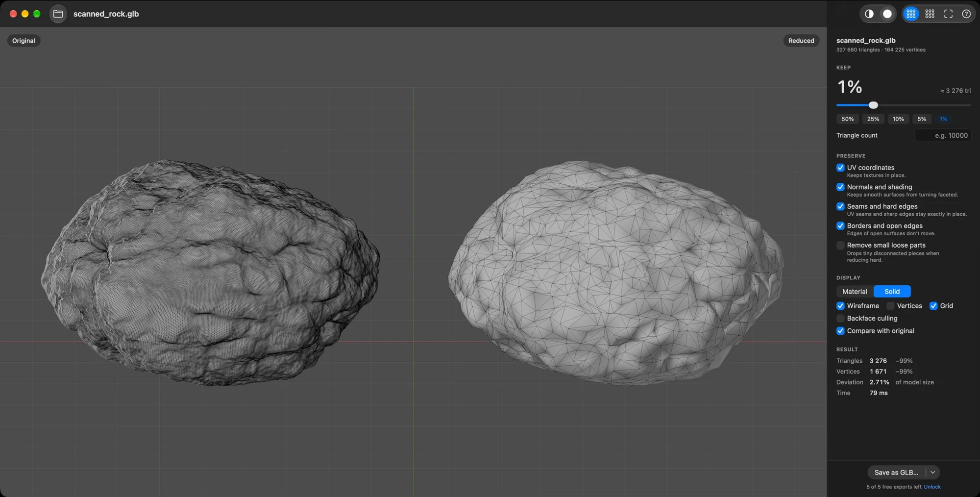Toggle Seams and hard edges checkbox
The image size is (980, 497).
click(840, 206)
